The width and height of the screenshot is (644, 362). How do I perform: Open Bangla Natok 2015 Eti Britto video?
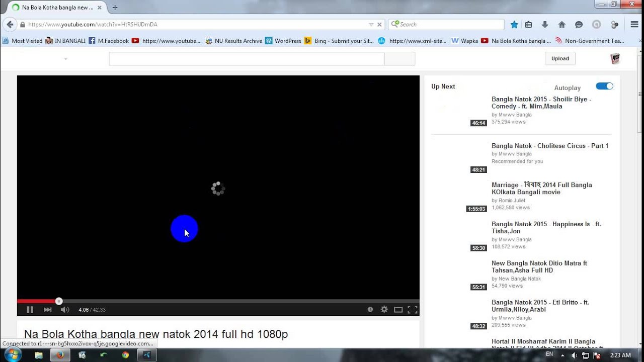540,306
